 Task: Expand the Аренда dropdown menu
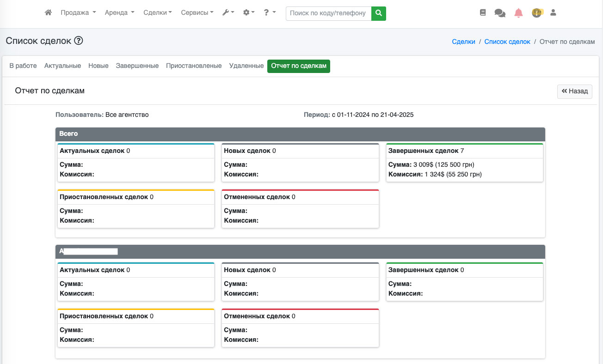point(119,13)
